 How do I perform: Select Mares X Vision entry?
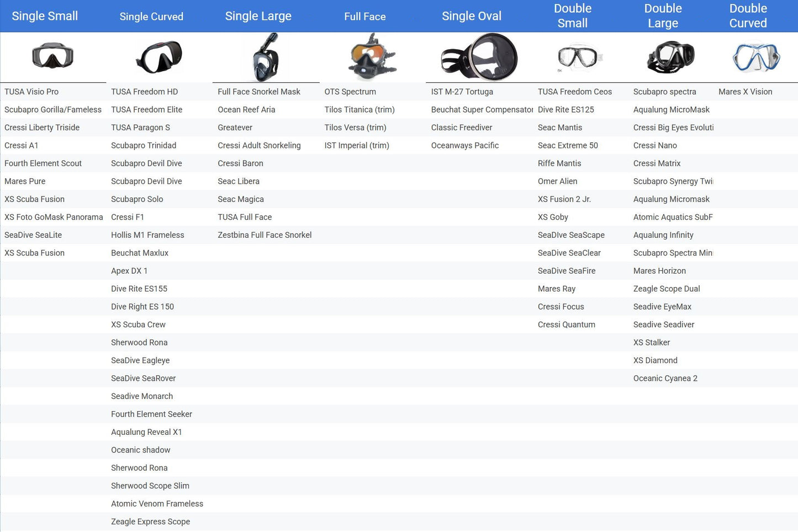[x=745, y=92]
